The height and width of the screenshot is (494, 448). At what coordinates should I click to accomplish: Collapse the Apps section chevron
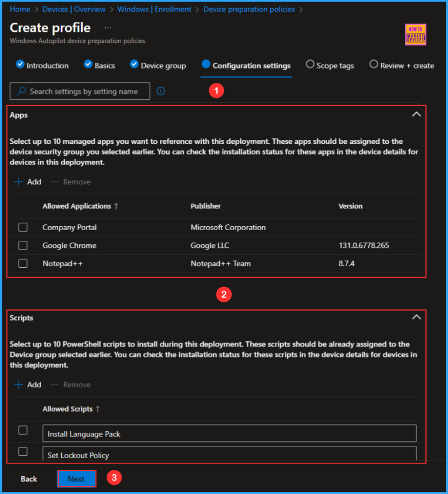pyautogui.click(x=417, y=114)
